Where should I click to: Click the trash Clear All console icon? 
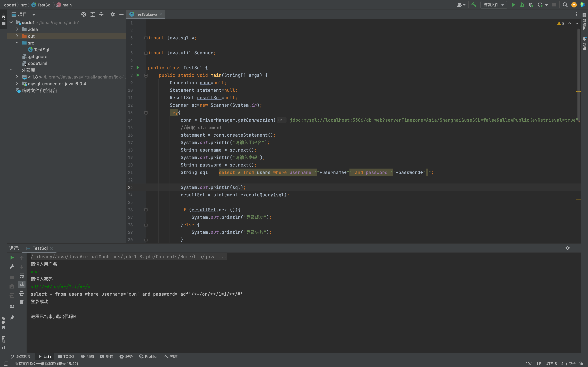22,302
